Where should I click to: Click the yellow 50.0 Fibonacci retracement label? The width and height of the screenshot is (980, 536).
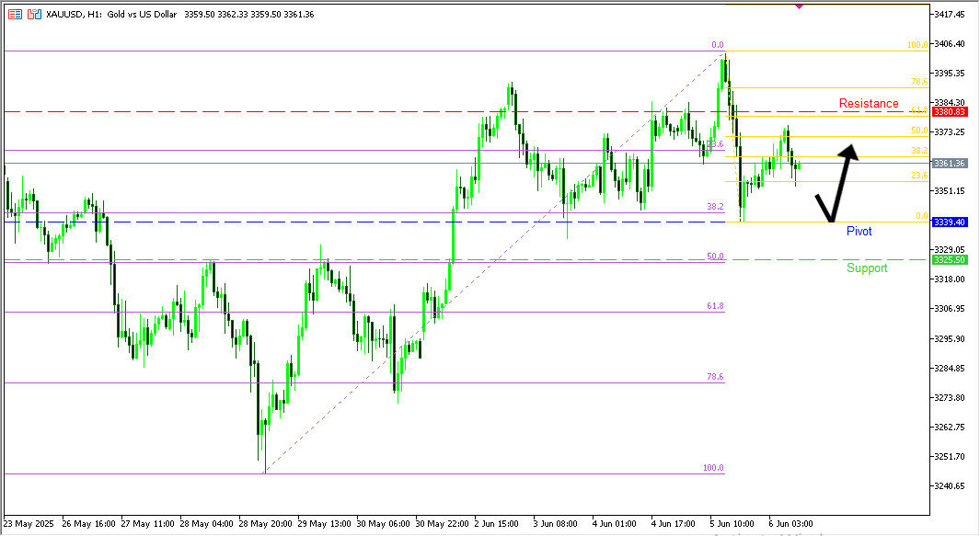[918, 131]
